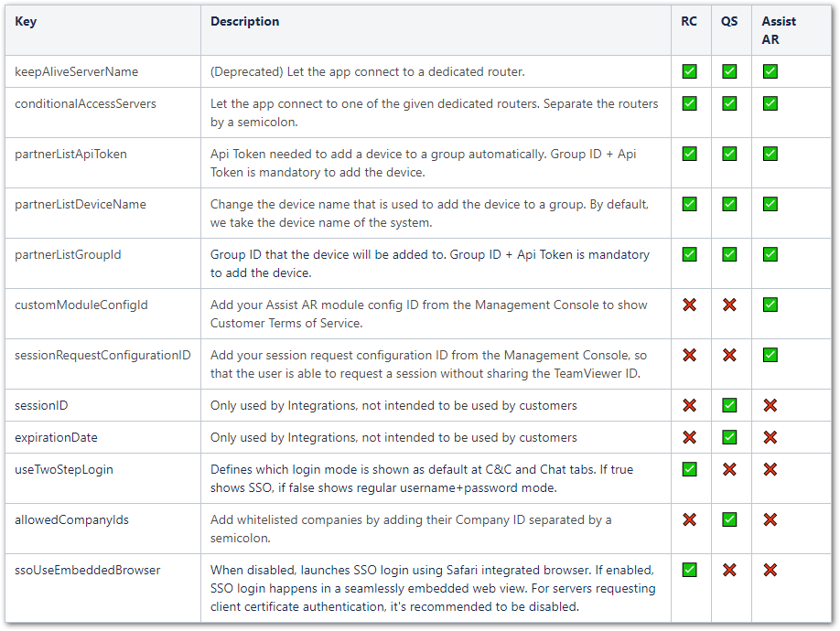This screenshot has width=840, height=631.
Task: Click the Assist AR red cross for useTwoStepLogin
Action: (x=770, y=469)
